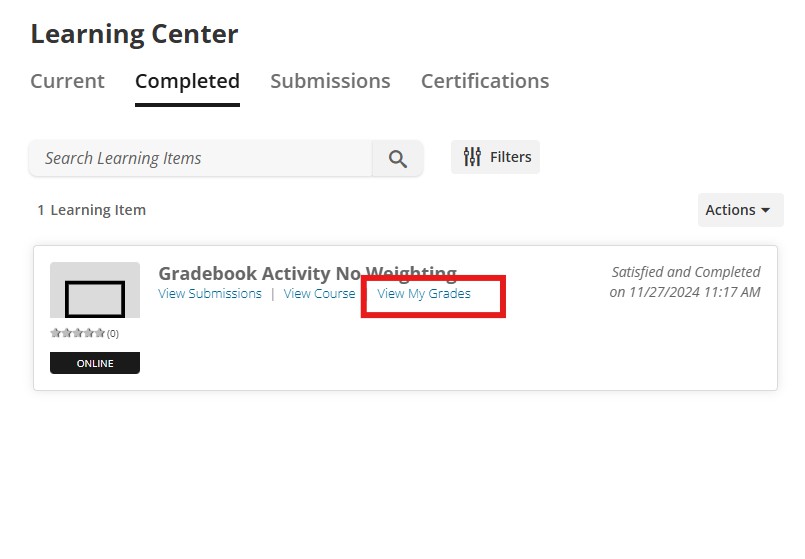805x559 pixels.
Task: Select the Completed tab
Action: pyautogui.click(x=187, y=81)
